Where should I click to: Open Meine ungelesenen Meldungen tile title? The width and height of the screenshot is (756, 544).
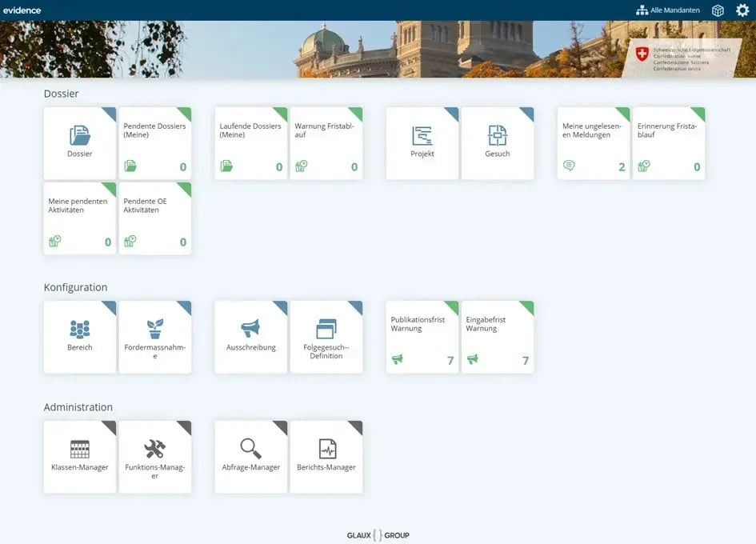[592, 130]
